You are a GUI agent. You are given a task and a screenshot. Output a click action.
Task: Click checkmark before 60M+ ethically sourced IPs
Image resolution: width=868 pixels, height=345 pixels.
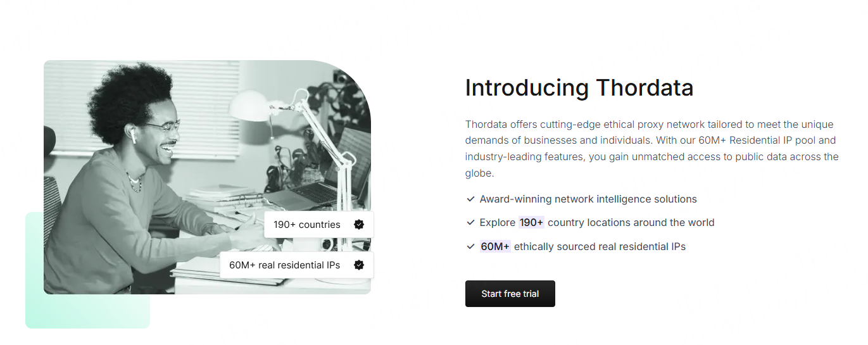(x=470, y=246)
